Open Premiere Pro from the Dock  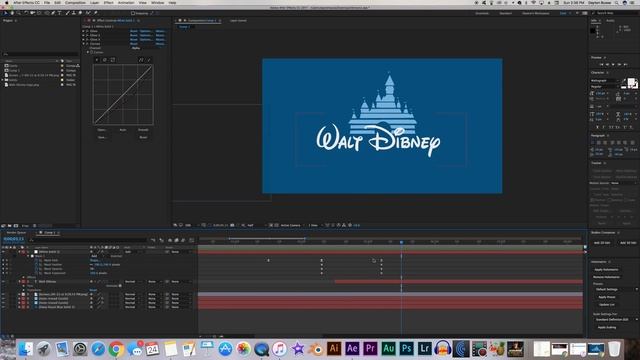[x=370, y=349]
